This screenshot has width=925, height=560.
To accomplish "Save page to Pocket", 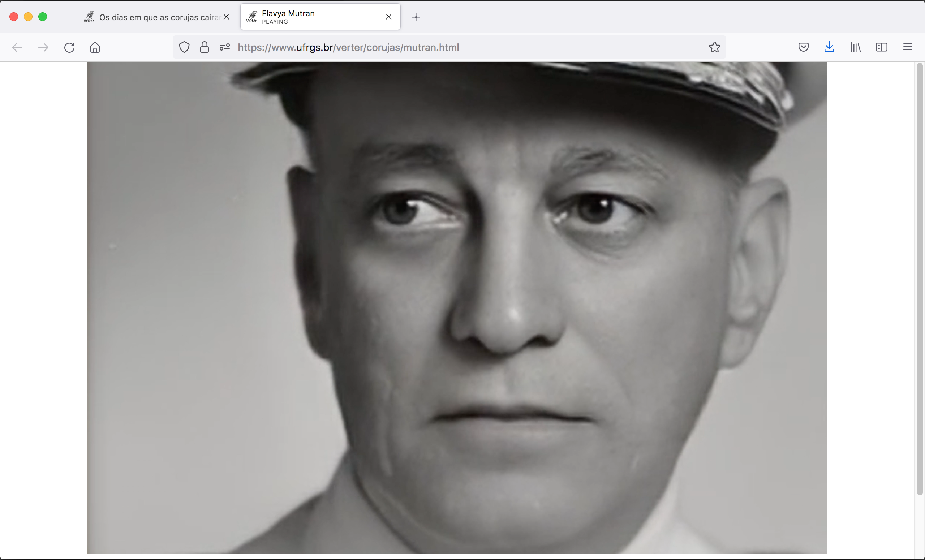I will coord(803,47).
